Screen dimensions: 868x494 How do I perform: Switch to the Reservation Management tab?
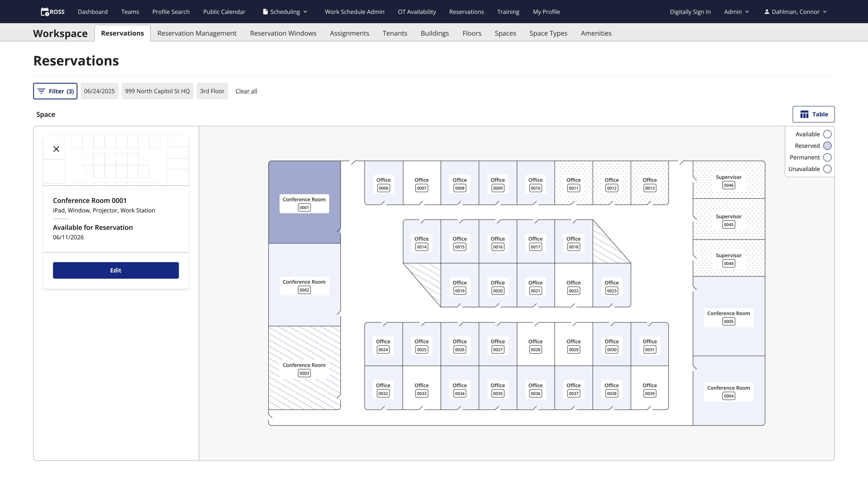point(197,33)
